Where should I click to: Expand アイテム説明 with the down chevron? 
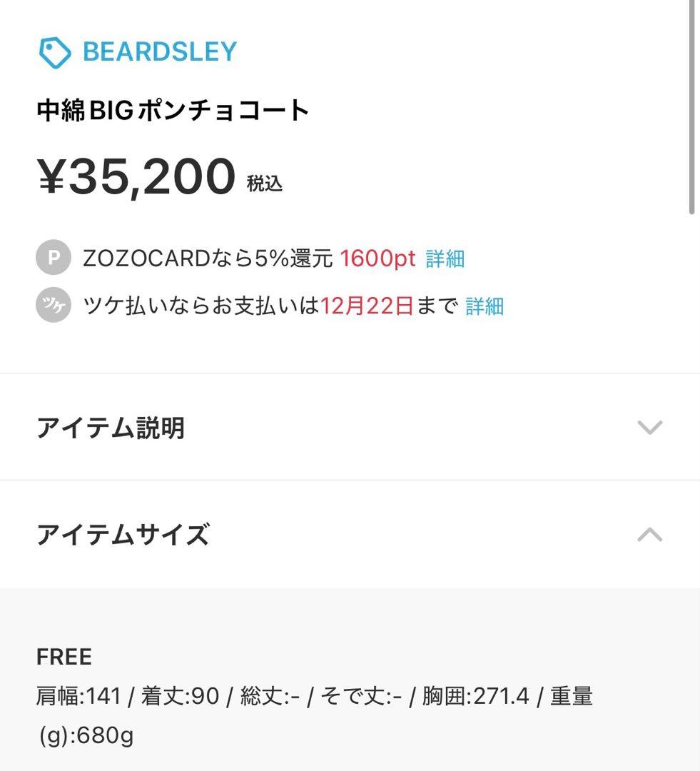[x=649, y=428]
